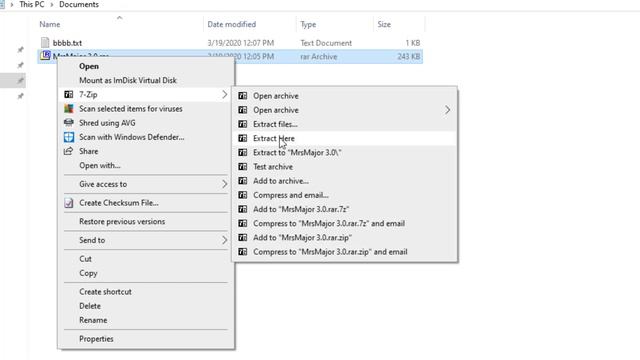The image size is (640, 360).
Task: Click the 7z icon beside Extract to "MrsMajor 3.0\"
Action: pos(242,153)
